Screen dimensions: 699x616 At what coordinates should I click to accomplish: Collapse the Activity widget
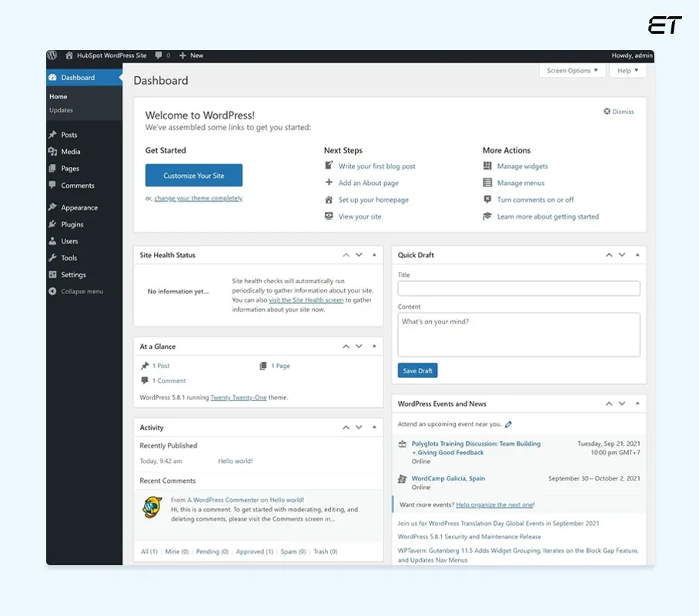pos(374,427)
